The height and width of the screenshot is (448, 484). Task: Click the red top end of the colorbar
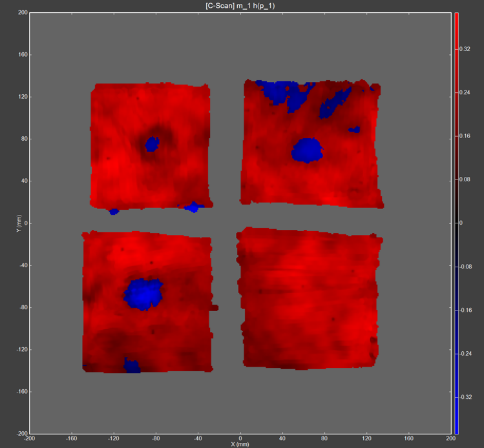click(x=456, y=16)
